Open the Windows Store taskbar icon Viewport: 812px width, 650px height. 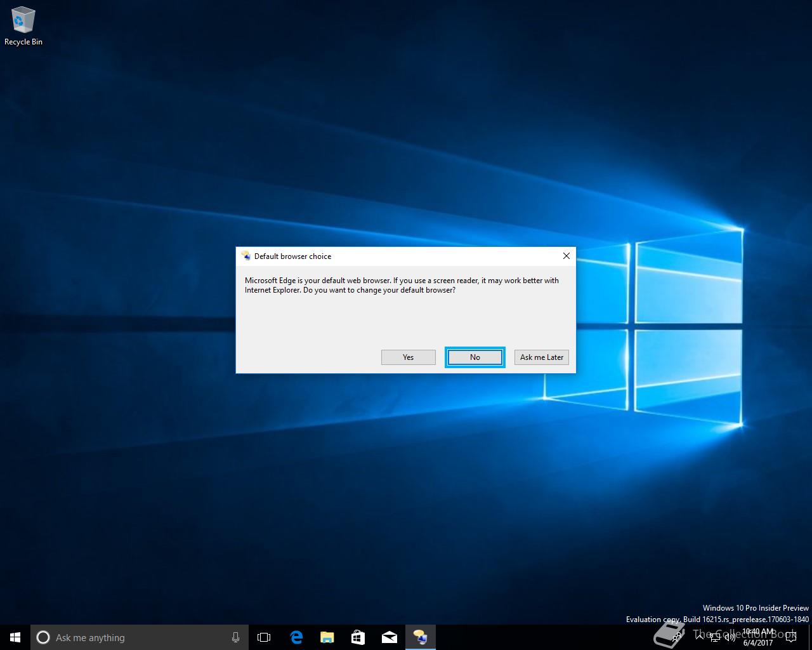358,637
